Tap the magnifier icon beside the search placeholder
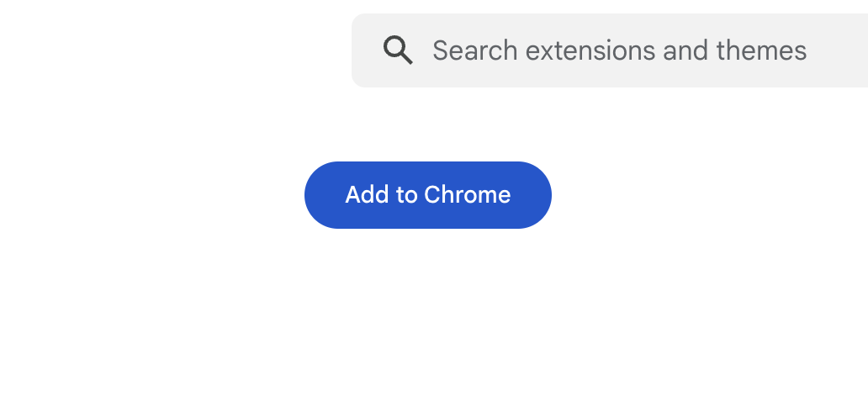The width and height of the screenshot is (868, 402). pos(398,50)
